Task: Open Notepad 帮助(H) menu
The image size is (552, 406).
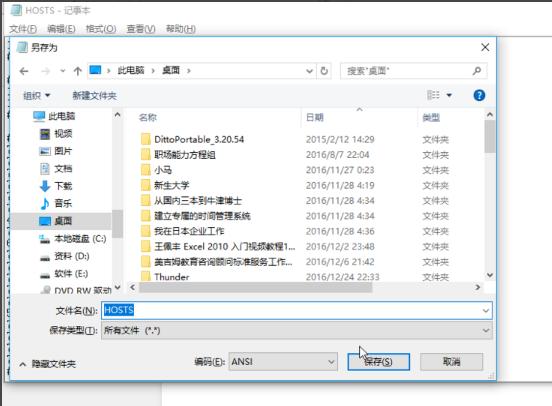Action: (181, 29)
